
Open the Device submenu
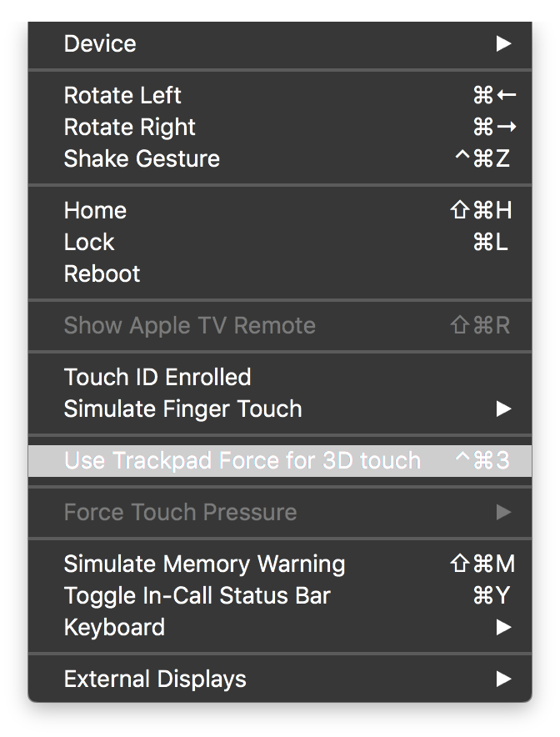(100, 43)
